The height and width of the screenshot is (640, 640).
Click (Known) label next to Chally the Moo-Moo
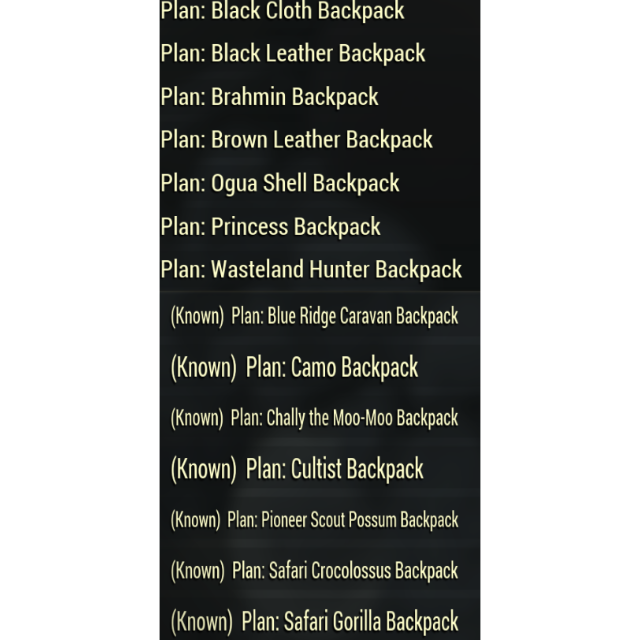pyautogui.click(x=196, y=418)
